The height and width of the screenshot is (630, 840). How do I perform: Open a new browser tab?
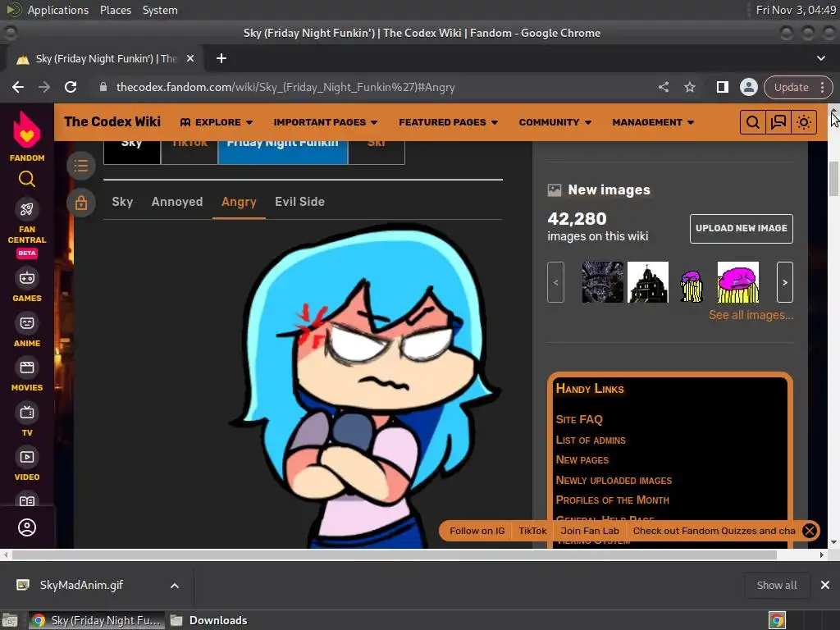[221, 58]
